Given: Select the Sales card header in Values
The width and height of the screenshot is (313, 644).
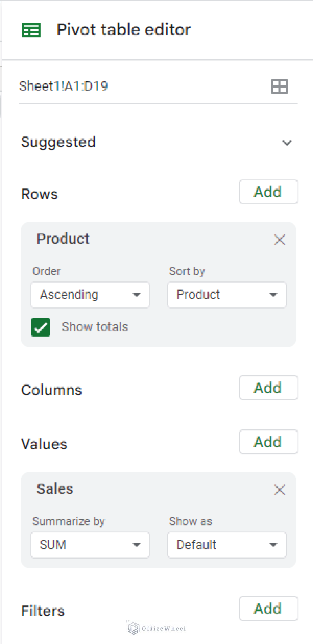Looking at the screenshot, I should (55, 489).
